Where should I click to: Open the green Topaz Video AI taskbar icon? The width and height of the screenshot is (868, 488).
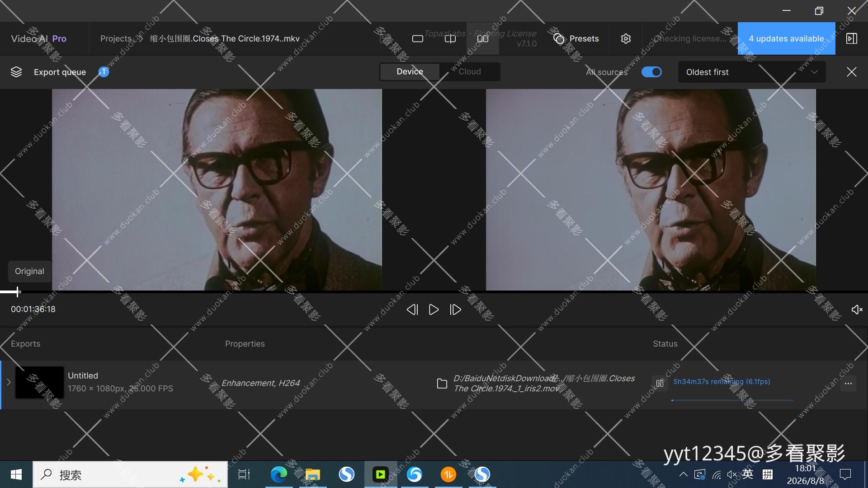coord(381,474)
